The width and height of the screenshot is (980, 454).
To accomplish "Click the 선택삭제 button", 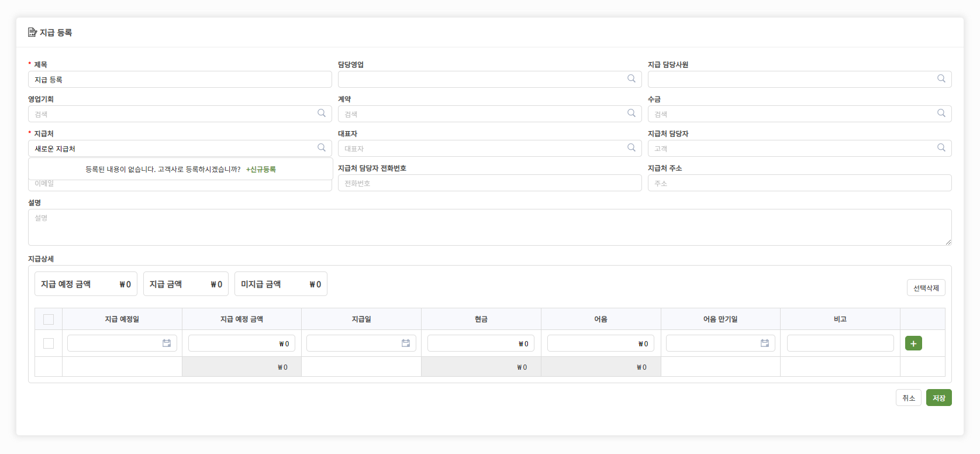I will (x=926, y=288).
